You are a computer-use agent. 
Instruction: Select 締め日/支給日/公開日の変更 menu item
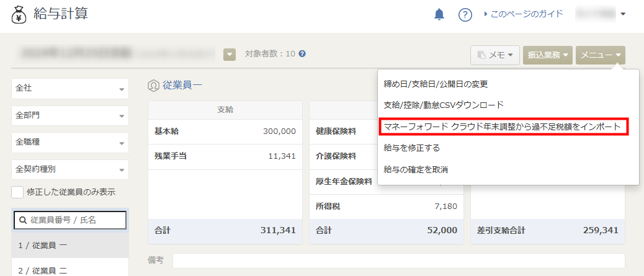coord(436,84)
